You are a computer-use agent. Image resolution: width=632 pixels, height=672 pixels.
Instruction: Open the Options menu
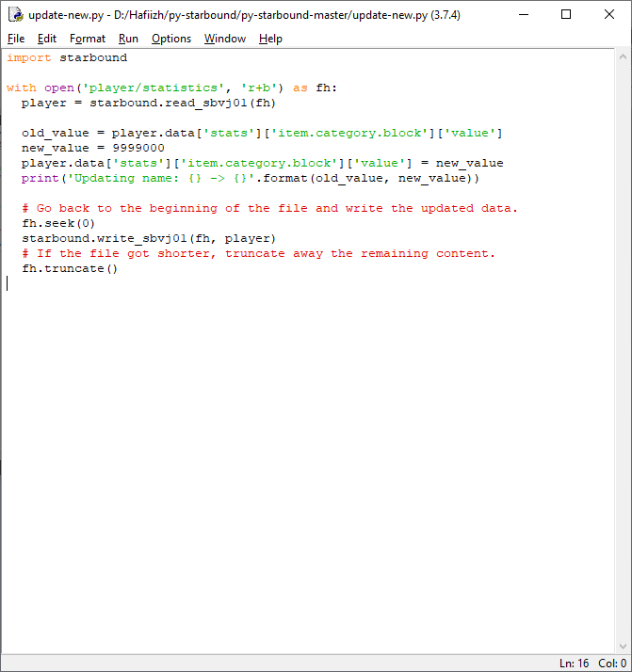171,39
